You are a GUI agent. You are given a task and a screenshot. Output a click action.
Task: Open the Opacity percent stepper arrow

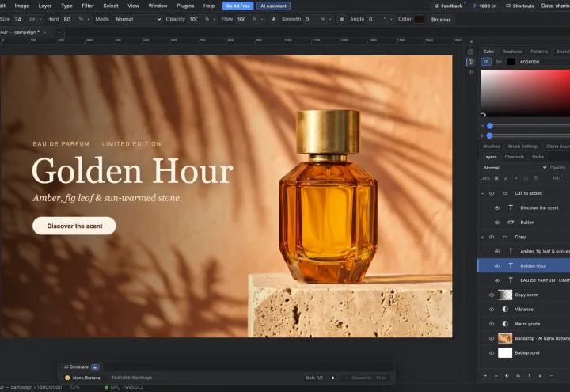point(214,19)
